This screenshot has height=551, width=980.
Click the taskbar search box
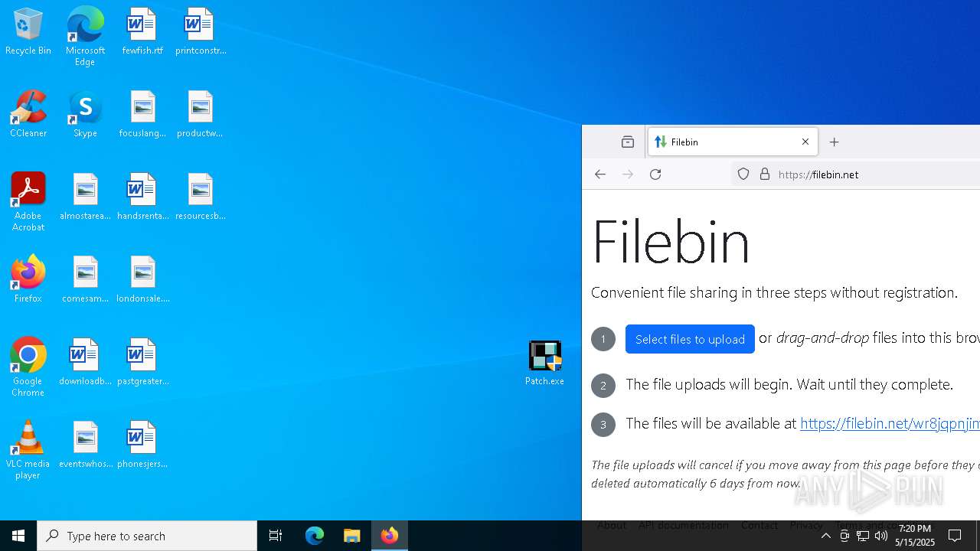click(147, 536)
